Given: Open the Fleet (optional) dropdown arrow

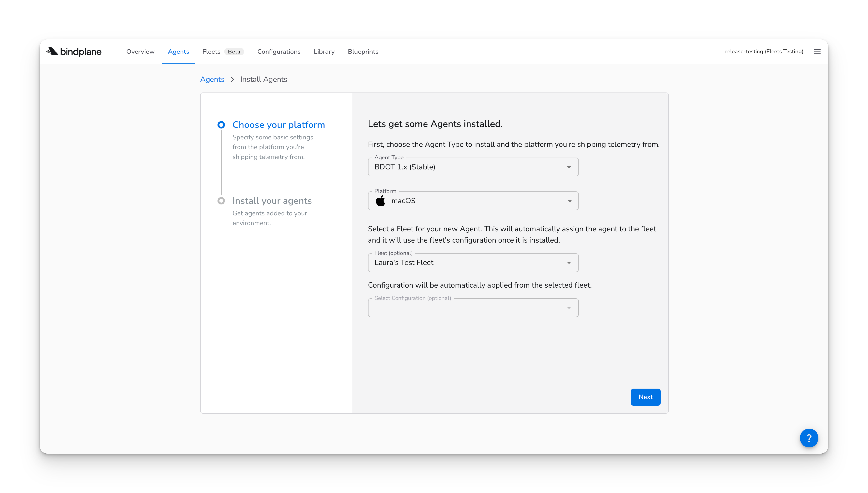Looking at the screenshot, I should (569, 263).
